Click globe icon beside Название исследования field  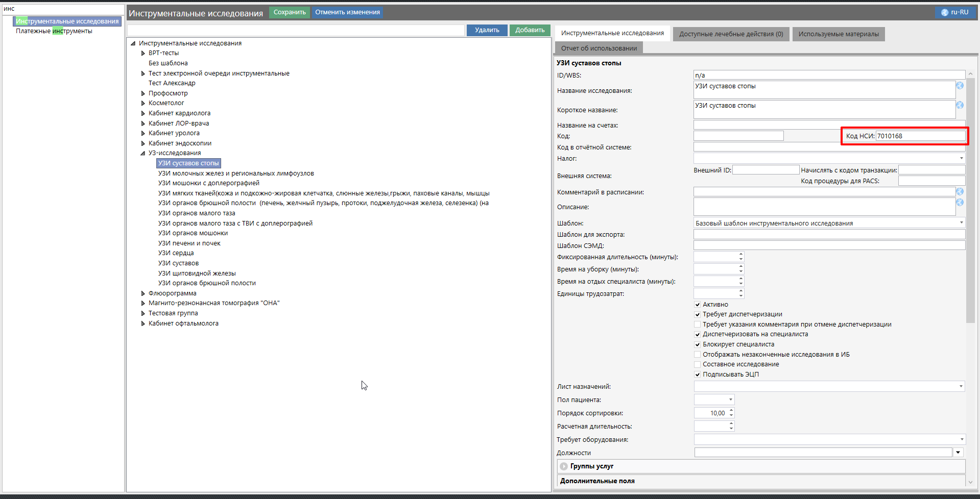point(960,86)
